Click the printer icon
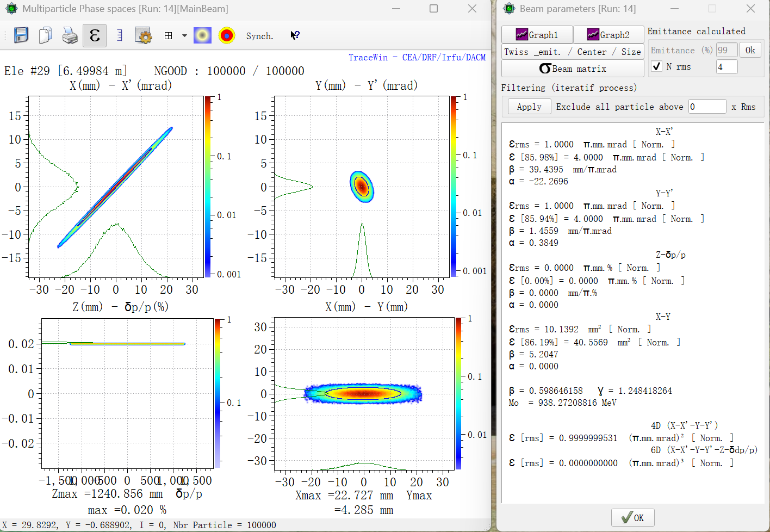The image size is (770, 532). 70,36
